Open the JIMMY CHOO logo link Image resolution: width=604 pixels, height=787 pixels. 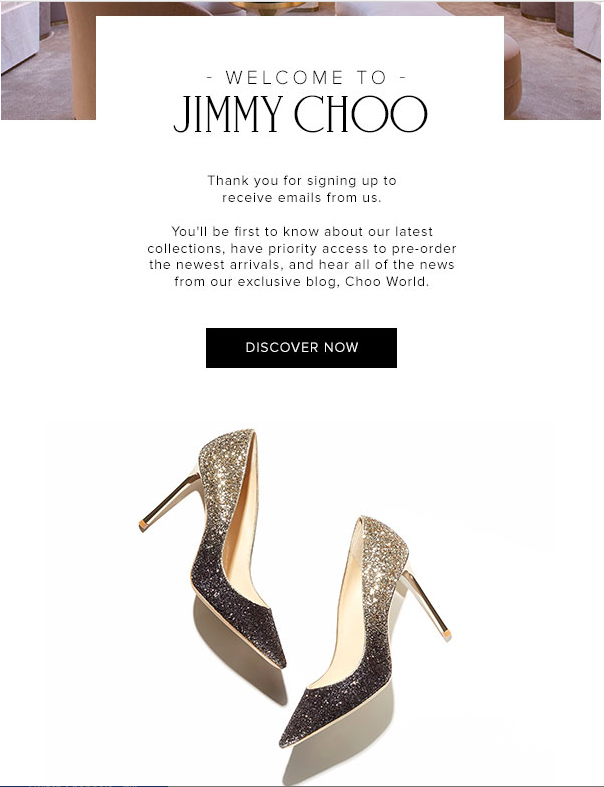point(300,114)
